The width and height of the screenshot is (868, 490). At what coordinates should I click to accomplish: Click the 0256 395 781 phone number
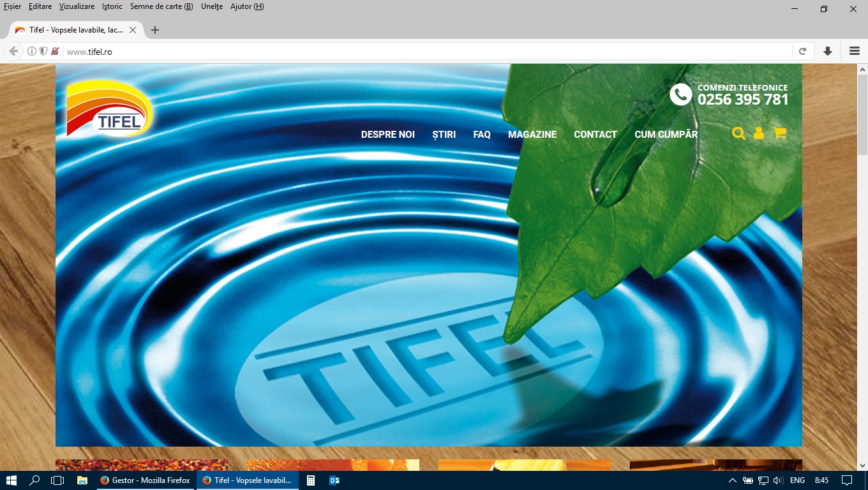coord(743,100)
